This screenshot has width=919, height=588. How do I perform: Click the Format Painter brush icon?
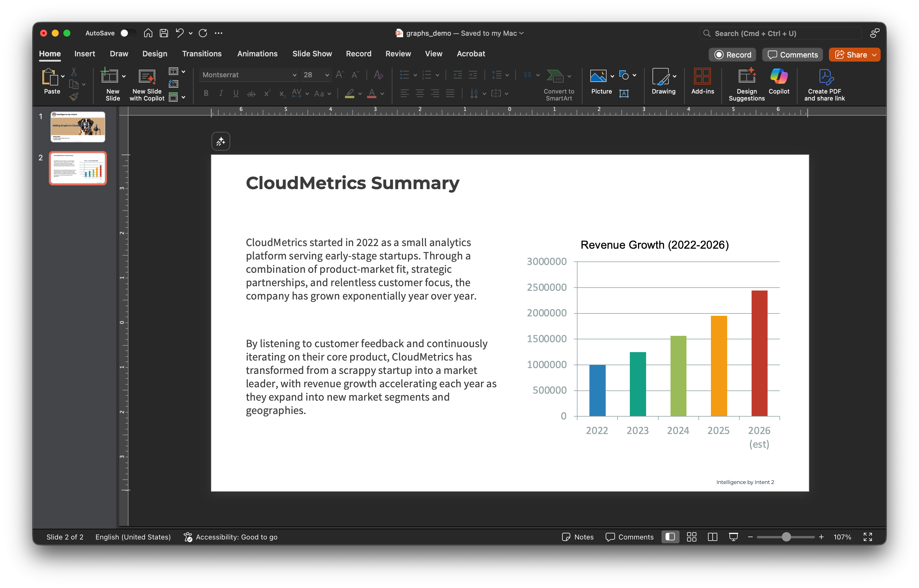click(x=74, y=97)
